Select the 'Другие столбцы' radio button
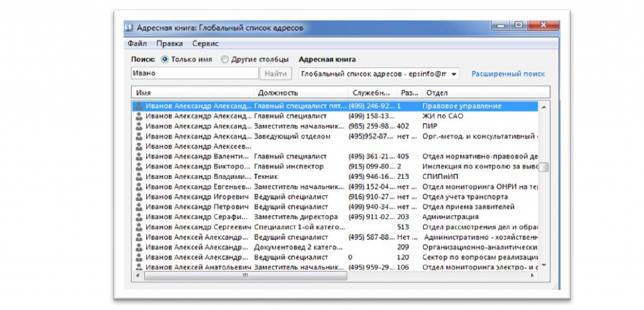The width and height of the screenshot is (644, 310). point(225,60)
